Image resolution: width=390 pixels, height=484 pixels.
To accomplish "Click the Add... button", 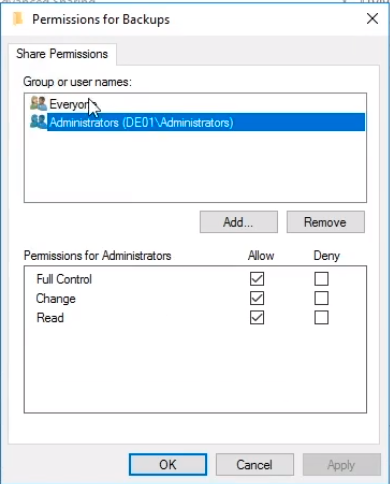I will [239, 222].
